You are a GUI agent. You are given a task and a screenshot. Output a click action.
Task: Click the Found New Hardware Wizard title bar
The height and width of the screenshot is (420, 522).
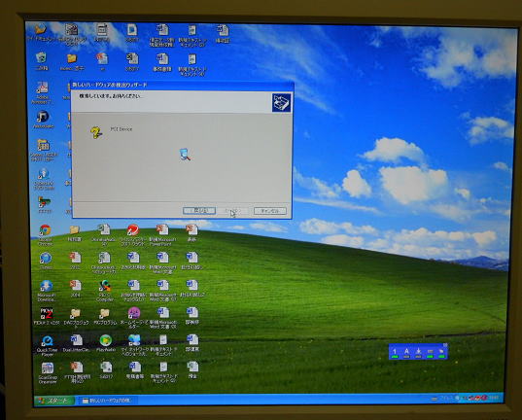coord(182,85)
